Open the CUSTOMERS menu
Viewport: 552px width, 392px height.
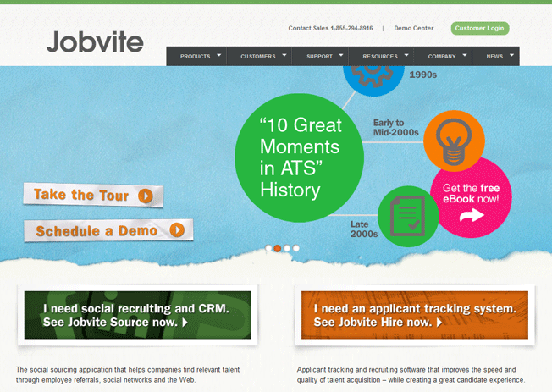click(x=259, y=57)
